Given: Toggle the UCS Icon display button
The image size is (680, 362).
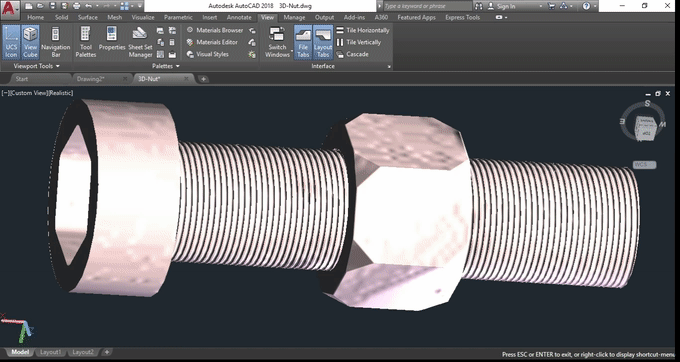Looking at the screenshot, I should [11, 42].
